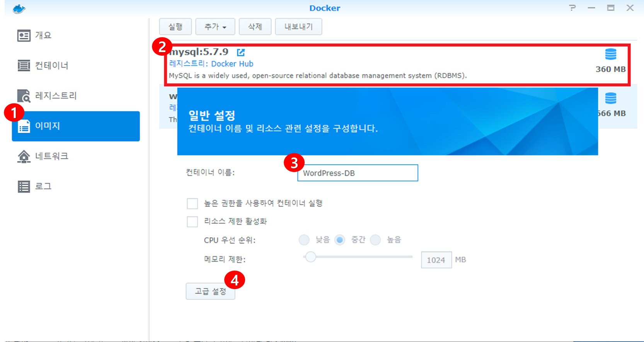Click the 360 MB size label
The height and width of the screenshot is (342, 644).
tap(611, 70)
